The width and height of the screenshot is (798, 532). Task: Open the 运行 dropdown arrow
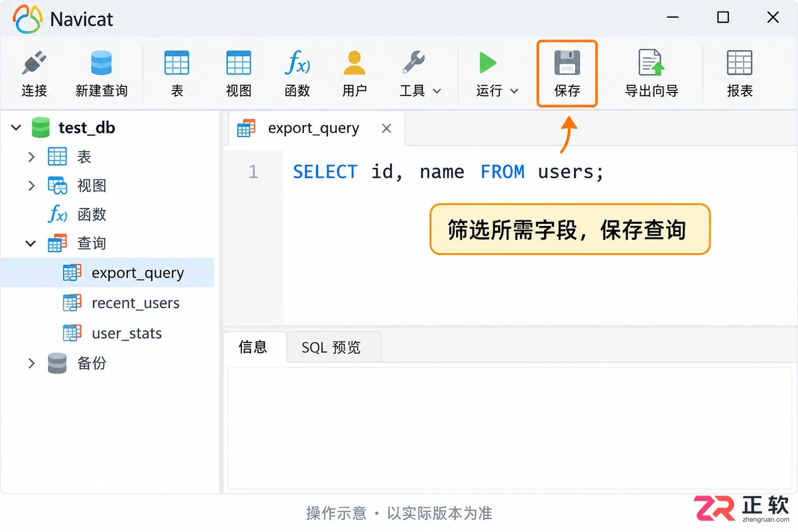coord(514,91)
